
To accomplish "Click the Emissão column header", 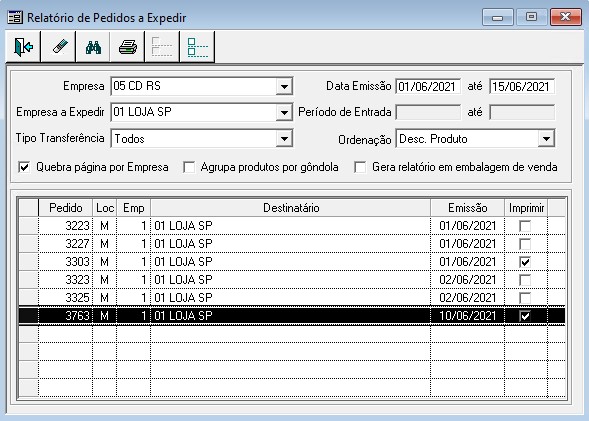I will pos(467,208).
